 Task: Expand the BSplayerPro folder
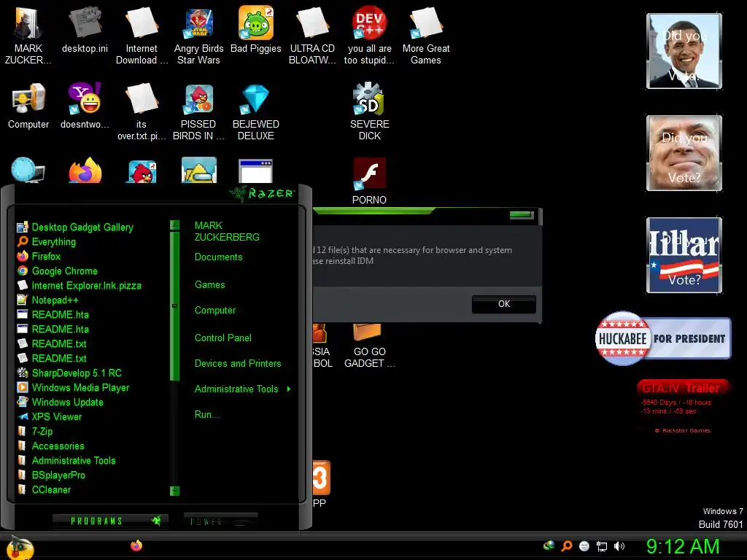tap(52, 475)
